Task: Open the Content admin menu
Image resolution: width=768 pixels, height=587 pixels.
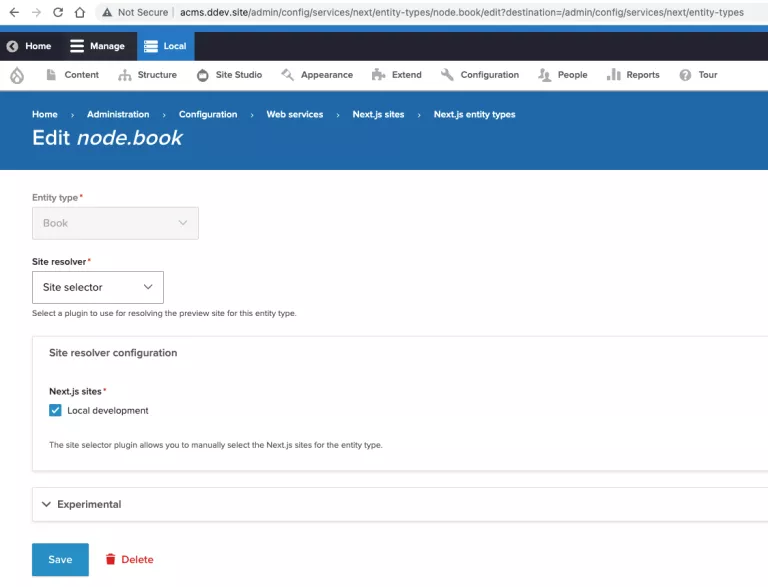Action: coord(72,75)
